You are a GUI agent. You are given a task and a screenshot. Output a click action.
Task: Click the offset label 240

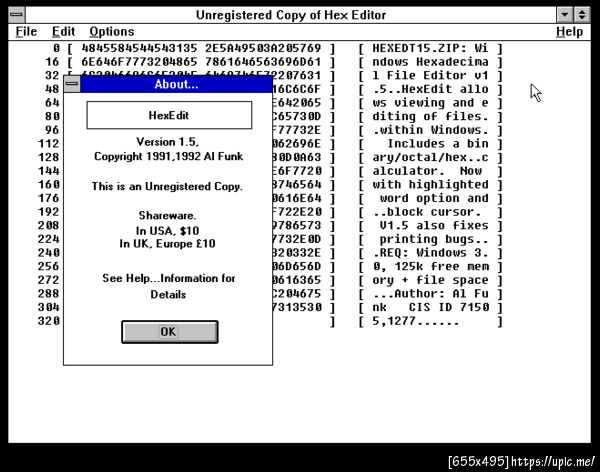pos(49,253)
